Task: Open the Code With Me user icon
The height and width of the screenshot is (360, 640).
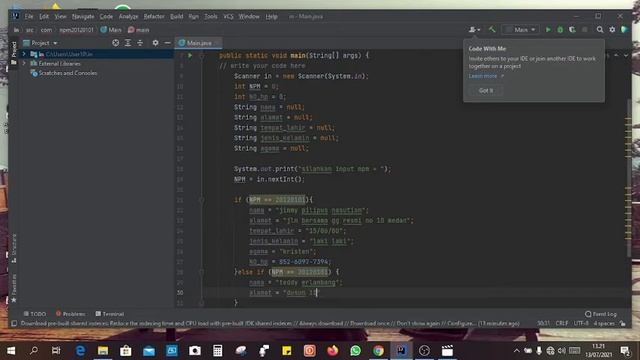Action: tap(474, 29)
